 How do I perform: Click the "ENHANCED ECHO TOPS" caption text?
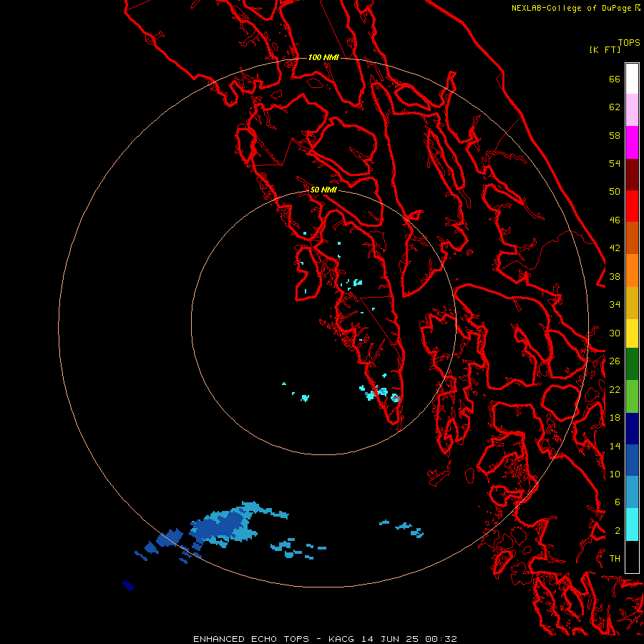pos(251,639)
